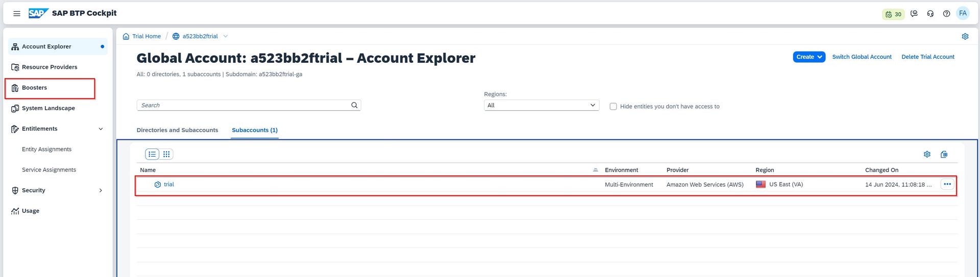
Task: Click Multi-Environment cell
Action: (x=629, y=185)
